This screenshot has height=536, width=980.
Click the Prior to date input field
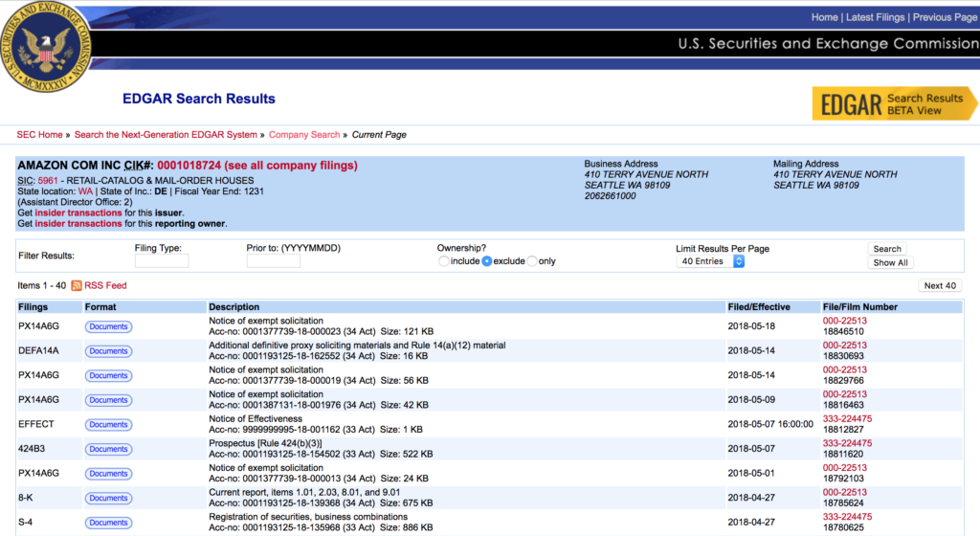click(x=273, y=261)
